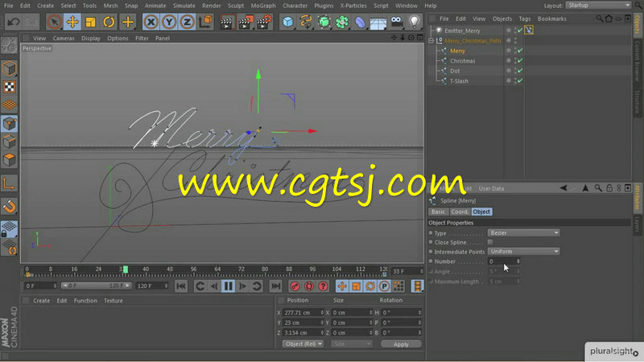Click the preview range slider bar
This screenshot has height=362, width=644.
(x=97, y=286)
